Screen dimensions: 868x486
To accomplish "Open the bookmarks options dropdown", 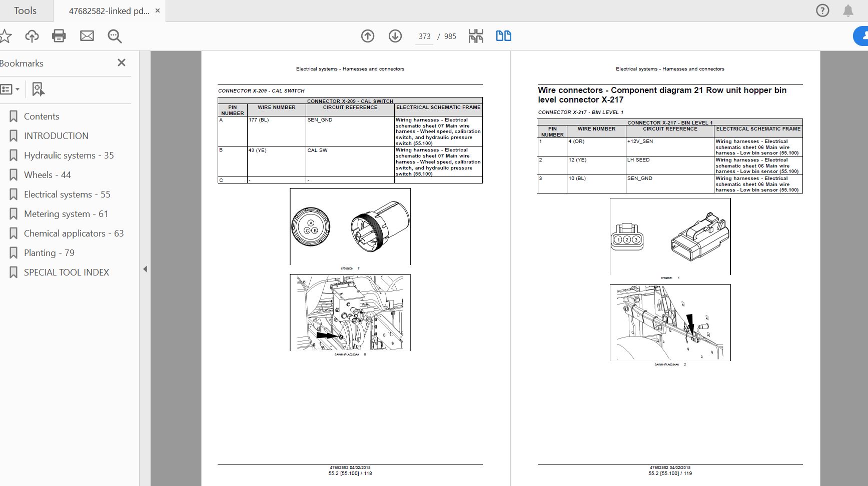I will tap(10, 89).
